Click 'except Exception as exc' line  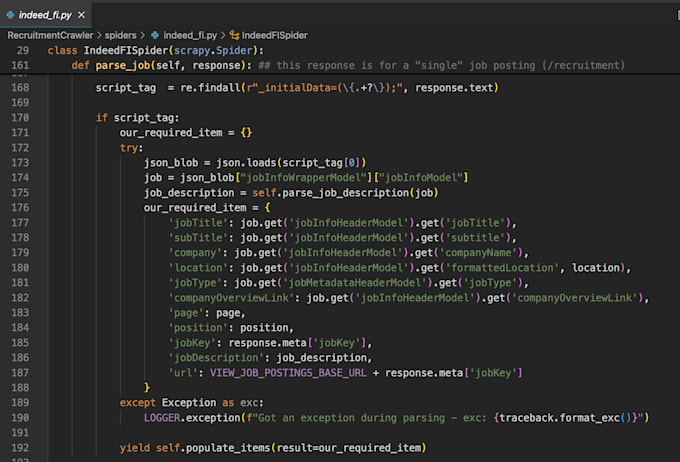point(192,403)
